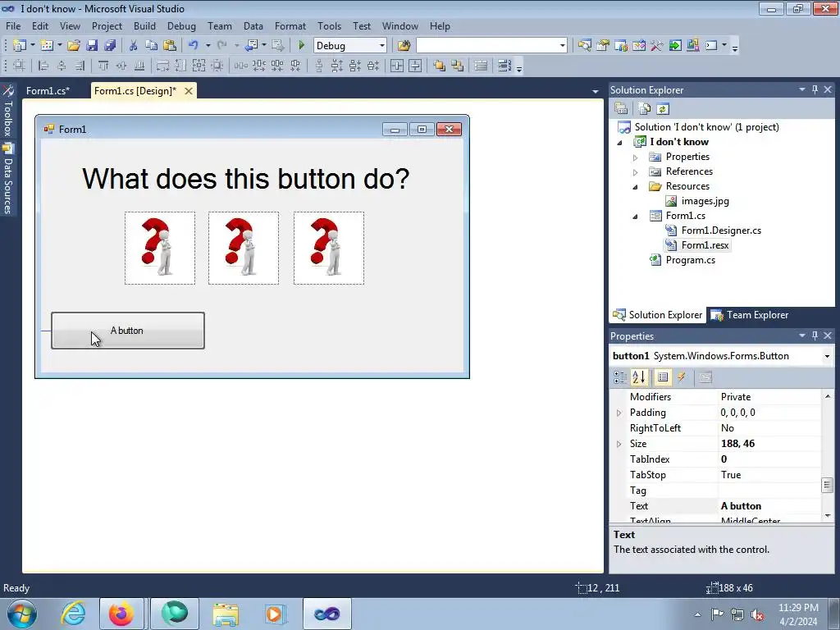Click the Align Lefts layout icon
The image size is (840, 630).
(44, 66)
